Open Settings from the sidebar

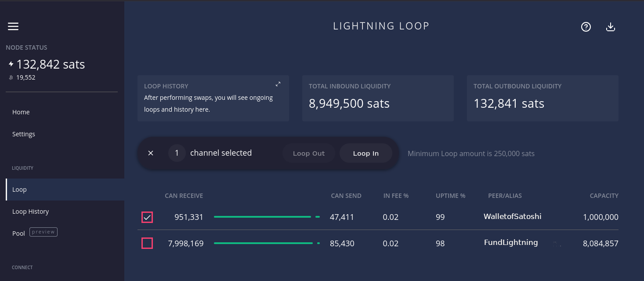[x=23, y=134]
